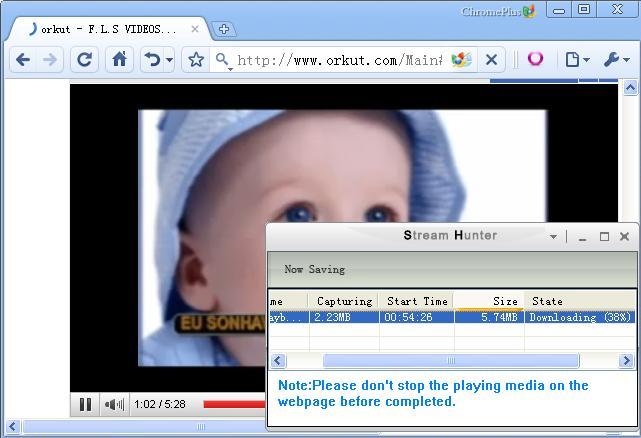Mute the video with speaker icon
The width and height of the screenshot is (641, 438).
(114, 404)
